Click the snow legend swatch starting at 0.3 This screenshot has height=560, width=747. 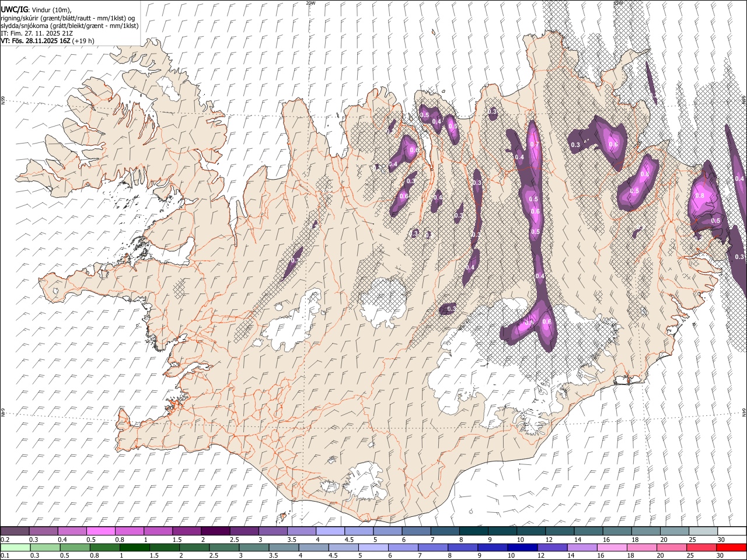[x=44, y=531]
